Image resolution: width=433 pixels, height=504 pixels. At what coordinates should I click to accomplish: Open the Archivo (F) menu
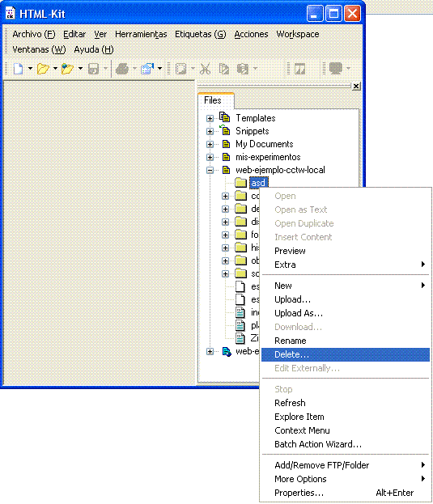coord(34,34)
